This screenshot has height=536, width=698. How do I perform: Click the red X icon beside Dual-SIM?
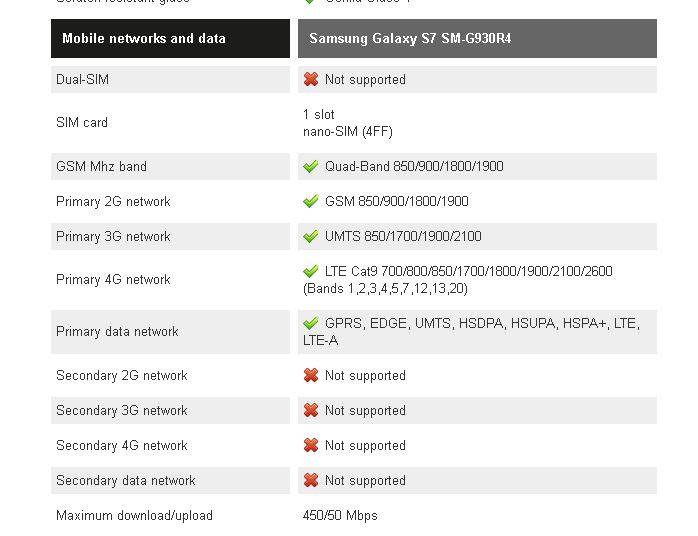(311, 79)
